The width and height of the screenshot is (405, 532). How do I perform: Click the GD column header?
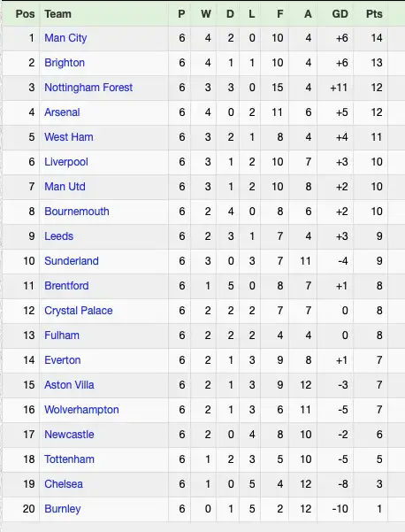click(x=340, y=14)
